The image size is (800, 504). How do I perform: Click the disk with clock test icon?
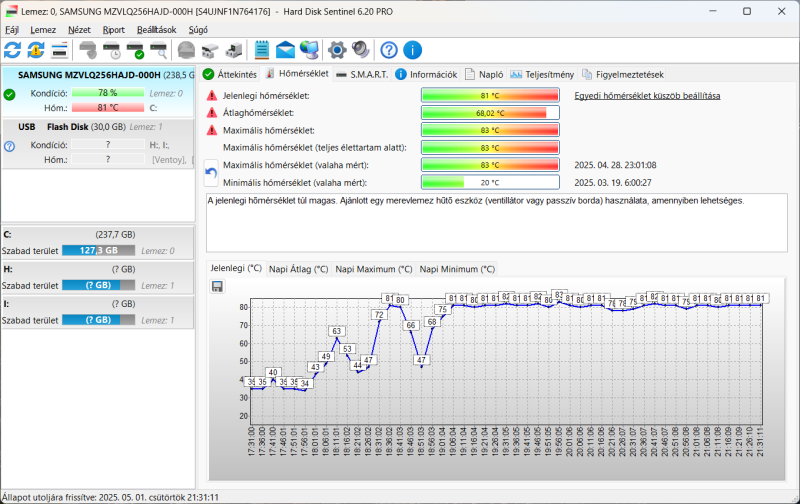click(112, 50)
